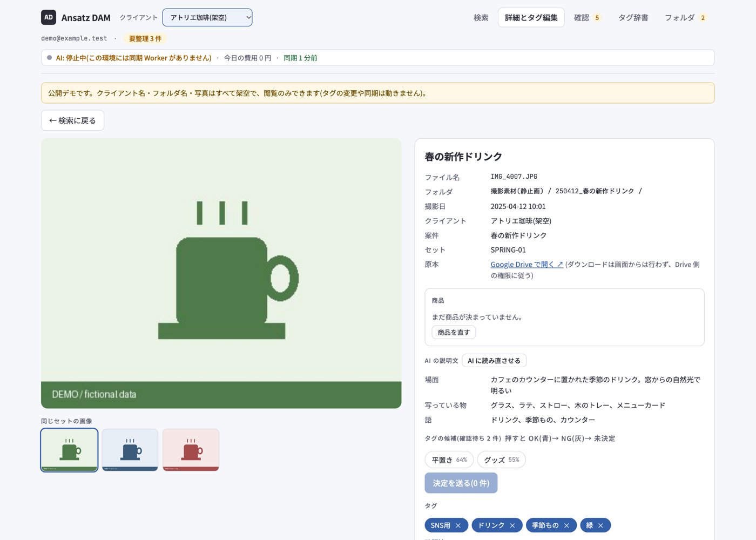Click the set value SPRING-01
The height and width of the screenshot is (540, 756).
(508, 249)
